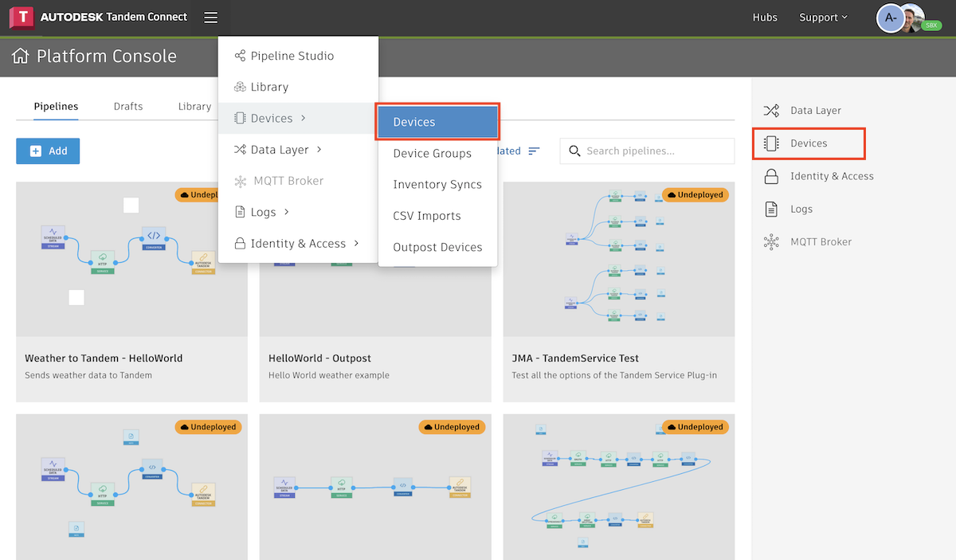Expand the Devices submenu entry

[x=298, y=118]
